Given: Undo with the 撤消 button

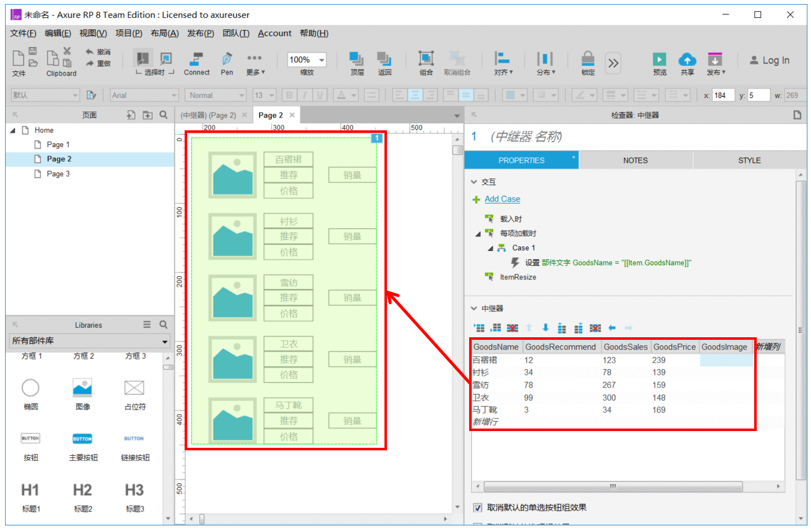Looking at the screenshot, I should tap(98, 52).
